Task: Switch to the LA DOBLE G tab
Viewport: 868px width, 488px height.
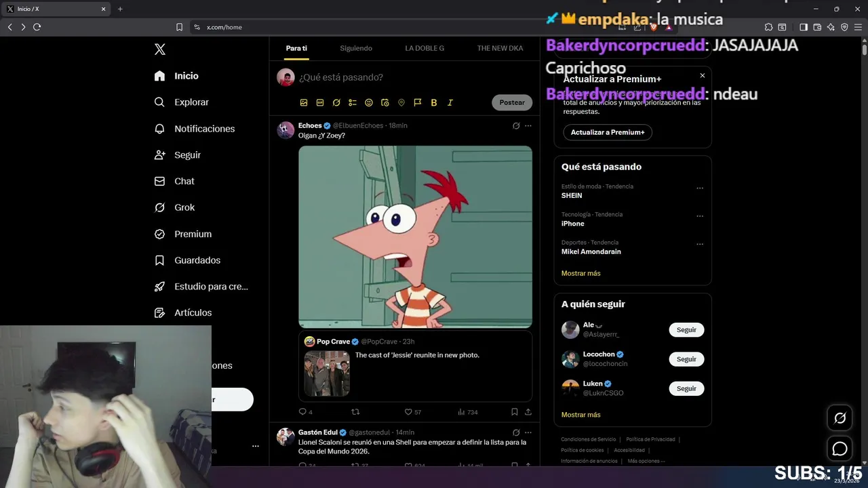Action: point(425,48)
